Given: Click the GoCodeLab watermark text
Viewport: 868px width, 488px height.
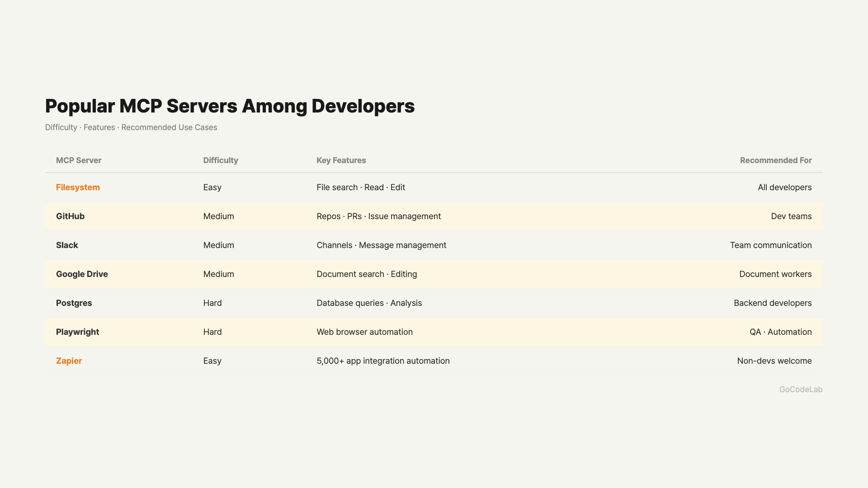Looking at the screenshot, I should click(x=800, y=389).
